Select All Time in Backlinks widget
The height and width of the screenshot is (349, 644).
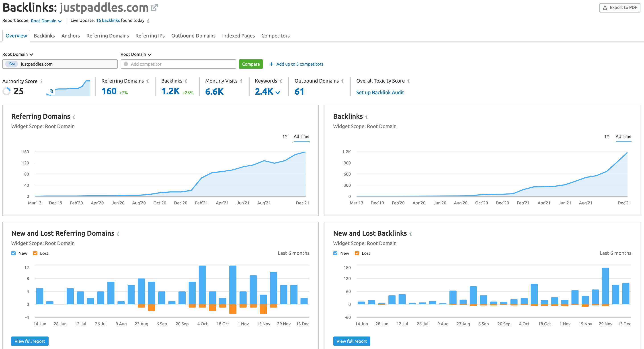click(623, 137)
